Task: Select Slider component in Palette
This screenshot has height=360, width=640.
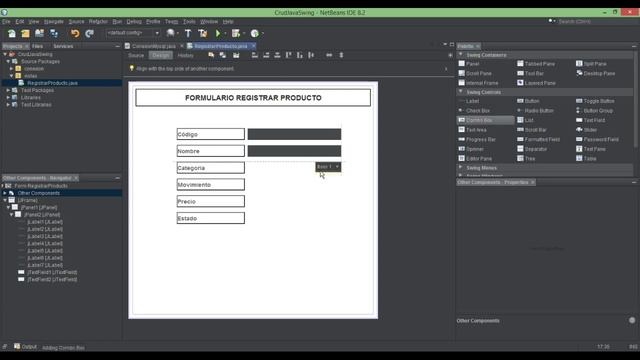Action: pos(586,130)
